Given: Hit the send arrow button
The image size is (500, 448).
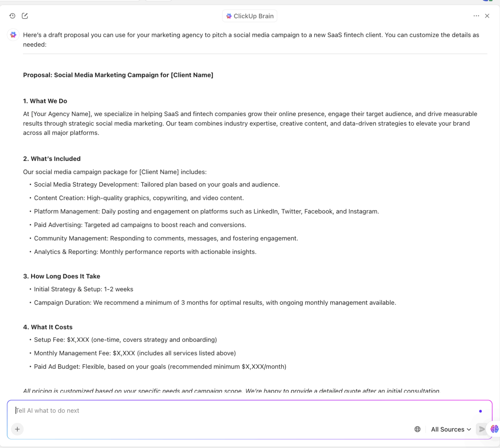Looking at the screenshot, I should (482, 429).
